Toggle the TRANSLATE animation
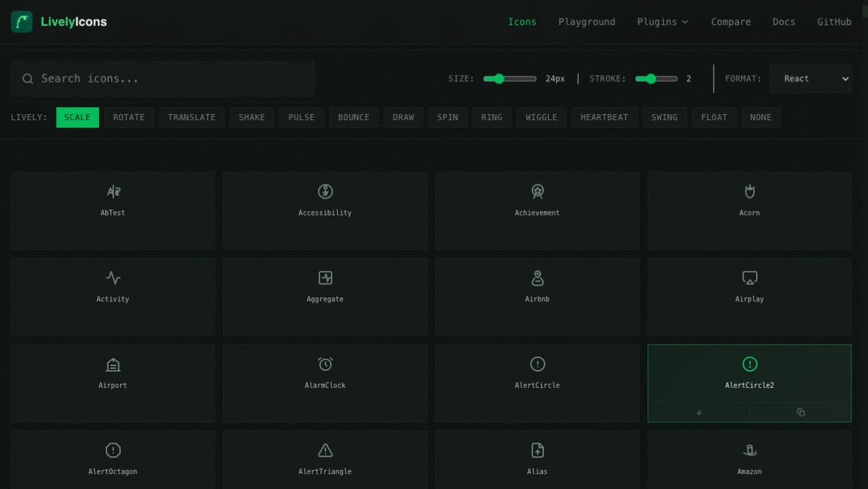The width and height of the screenshot is (868, 489). 192,117
